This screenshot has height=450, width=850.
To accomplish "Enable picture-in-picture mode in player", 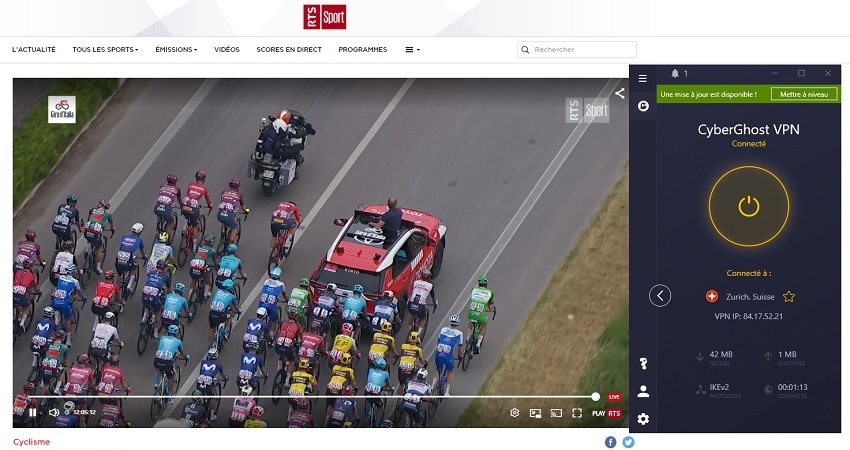I will point(535,413).
